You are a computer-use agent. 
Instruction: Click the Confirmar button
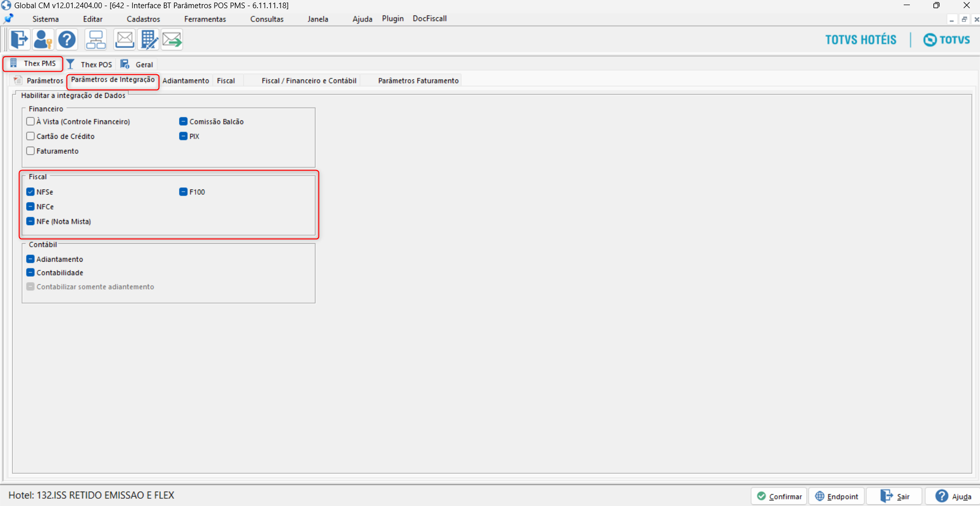779,496
